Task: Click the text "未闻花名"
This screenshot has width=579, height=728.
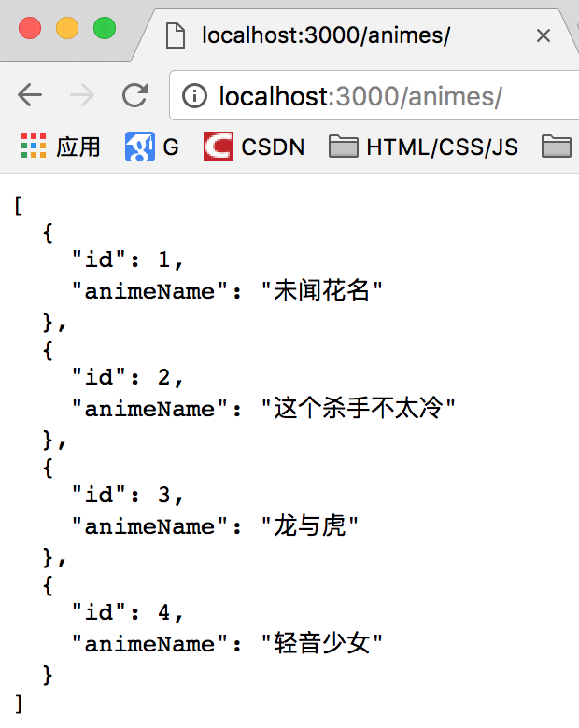Action: coord(321,290)
